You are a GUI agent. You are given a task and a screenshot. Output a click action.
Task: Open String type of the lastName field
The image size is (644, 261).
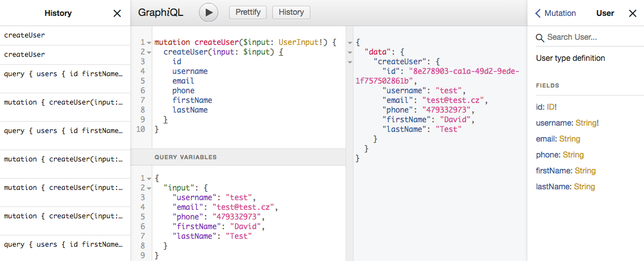pyautogui.click(x=584, y=187)
